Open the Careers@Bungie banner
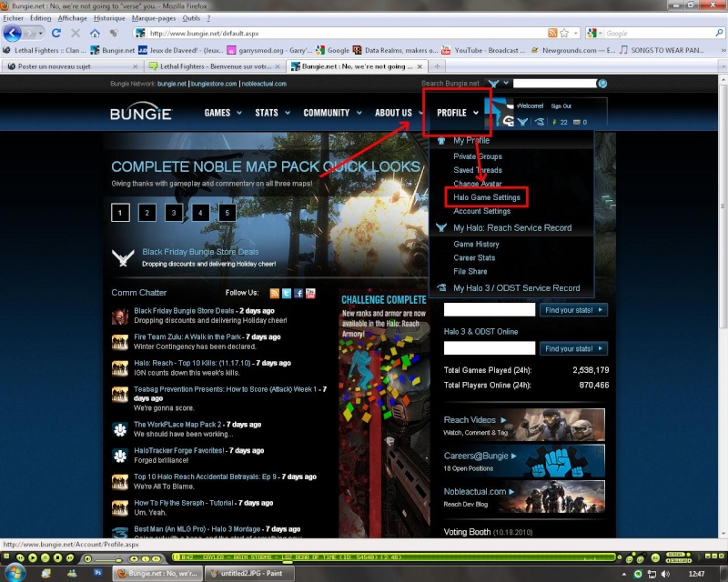The height and width of the screenshot is (582, 728). (524, 461)
